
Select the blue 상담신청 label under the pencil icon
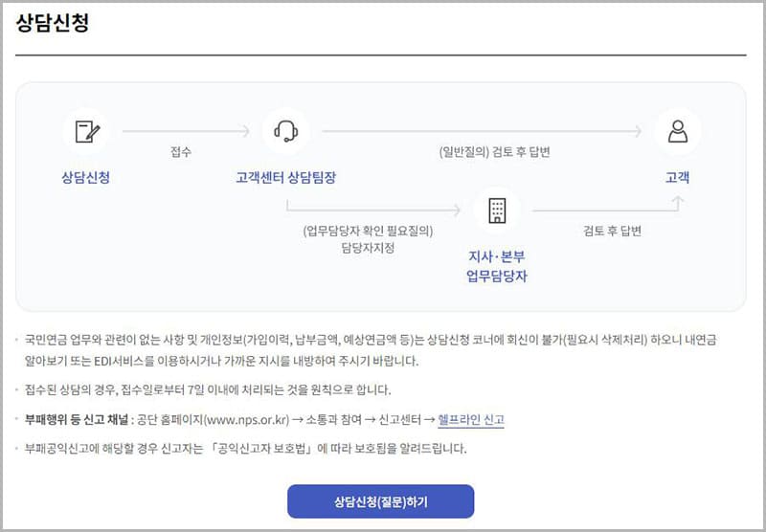(84, 178)
